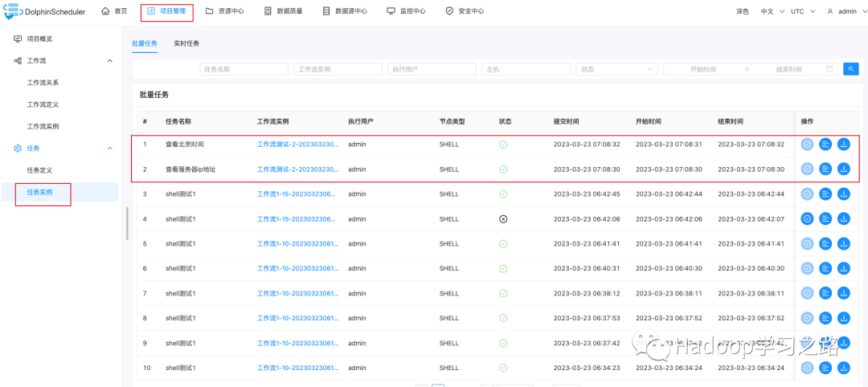
Task: Download log for task 查看北京时间
Action: pyautogui.click(x=844, y=145)
